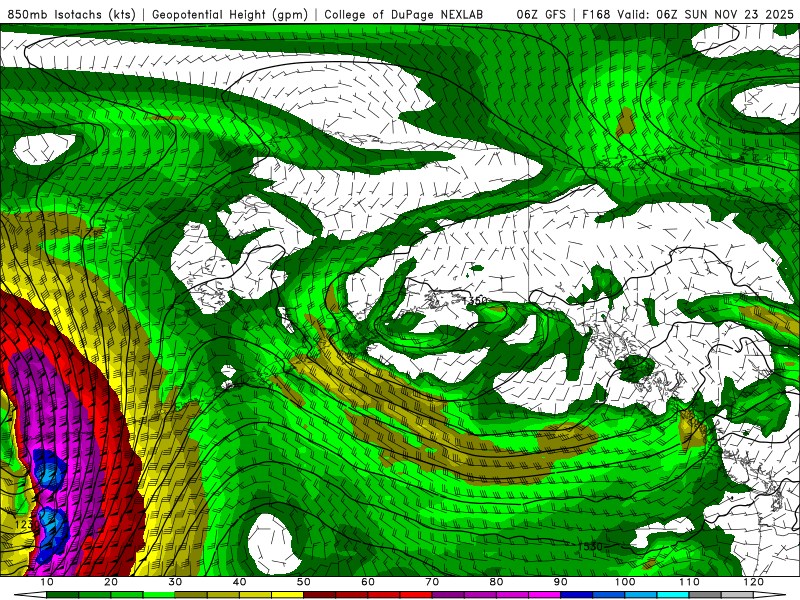This screenshot has height=600, width=800.
Task: Click the '70' value on the color scale
Action: click(x=432, y=582)
